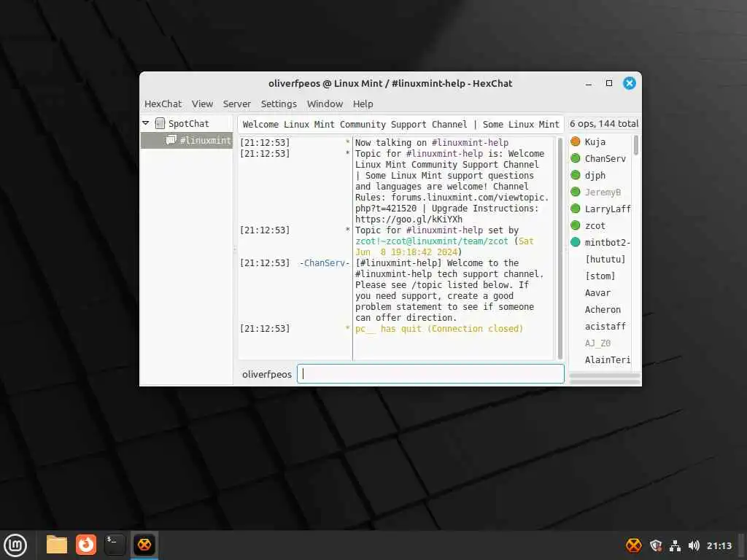The image size is (747, 560).
Task: Select user zcot in the user list
Action: pyautogui.click(x=595, y=226)
